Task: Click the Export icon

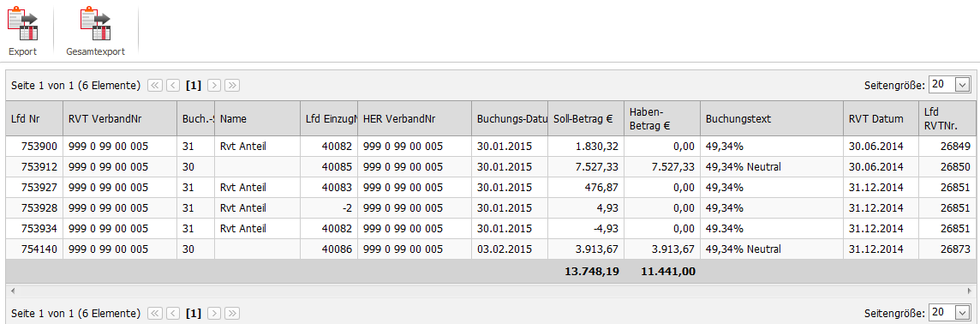Action: (22, 24)
